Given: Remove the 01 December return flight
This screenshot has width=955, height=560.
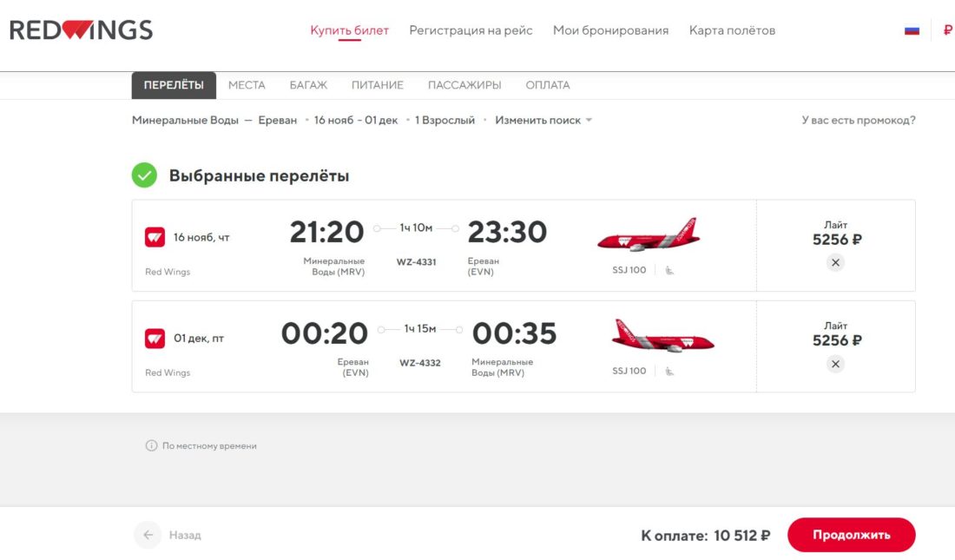Looking at the screenshot, I should coord(835,364).
